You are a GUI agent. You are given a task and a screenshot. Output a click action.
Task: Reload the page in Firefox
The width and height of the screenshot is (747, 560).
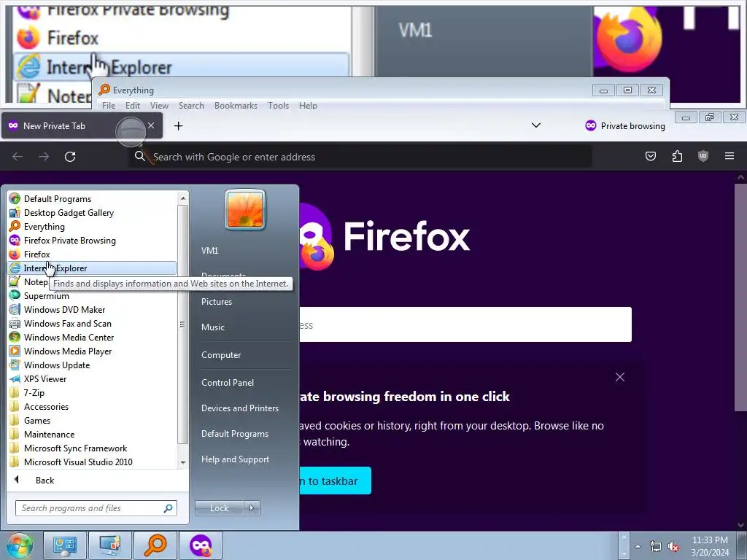(x=70, y=157)
